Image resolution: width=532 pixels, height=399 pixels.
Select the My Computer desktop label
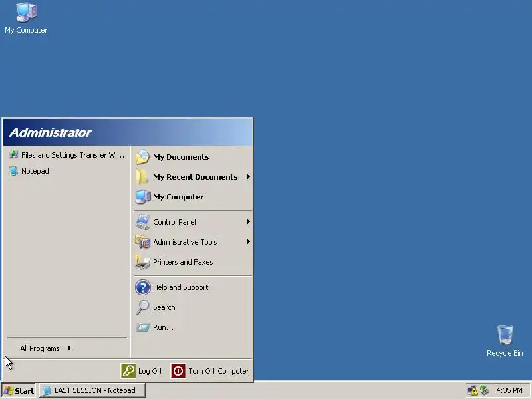point(26,30)
